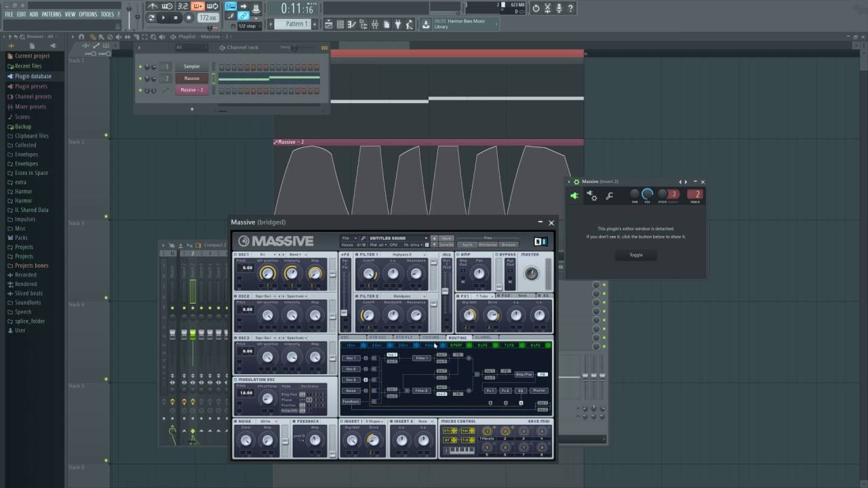Screen dimensions: 868x488
Task: Toggle INSERT 1 on/off indicator
Action: point(342,422)
